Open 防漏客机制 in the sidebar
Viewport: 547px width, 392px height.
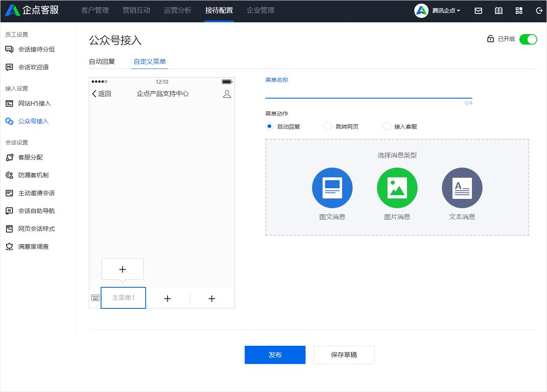32,175
